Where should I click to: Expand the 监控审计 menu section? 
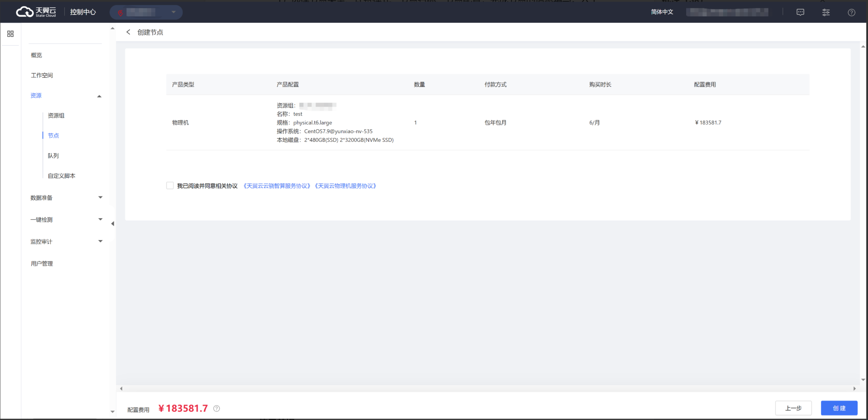(x=66, y=241)
